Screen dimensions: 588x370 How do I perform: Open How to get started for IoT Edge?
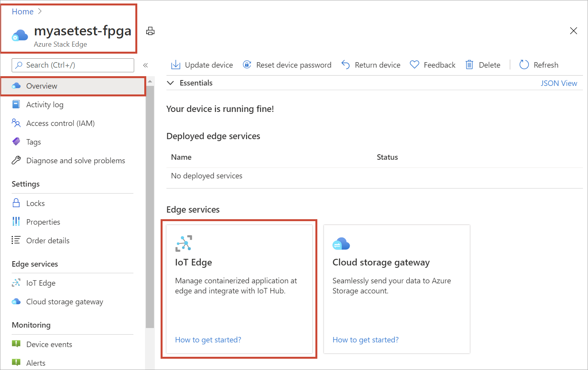pos(208,340)
